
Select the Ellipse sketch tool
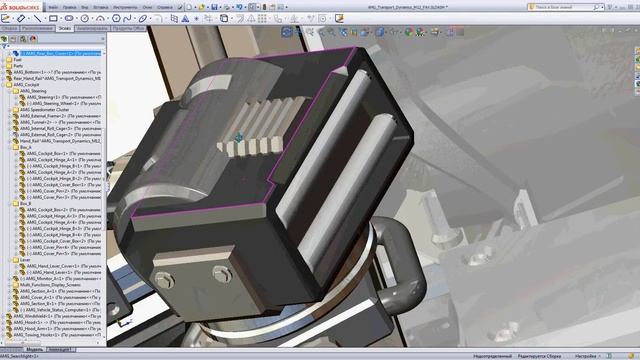coord(142,18)
